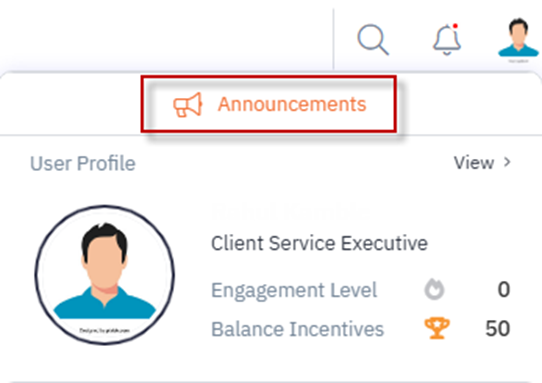The image size is (542, 383).
Task: Click the tiny caption under the top-bar avatar
Action: [x=518, y=61]
